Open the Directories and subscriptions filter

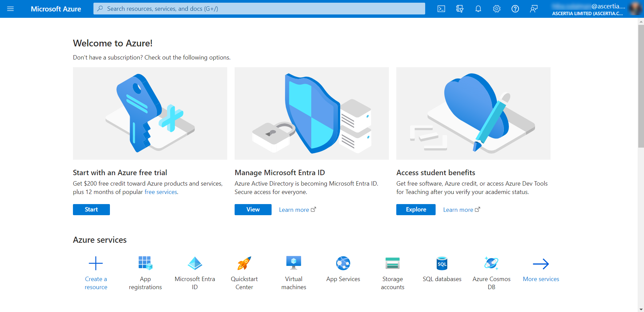tap(459, 9)
